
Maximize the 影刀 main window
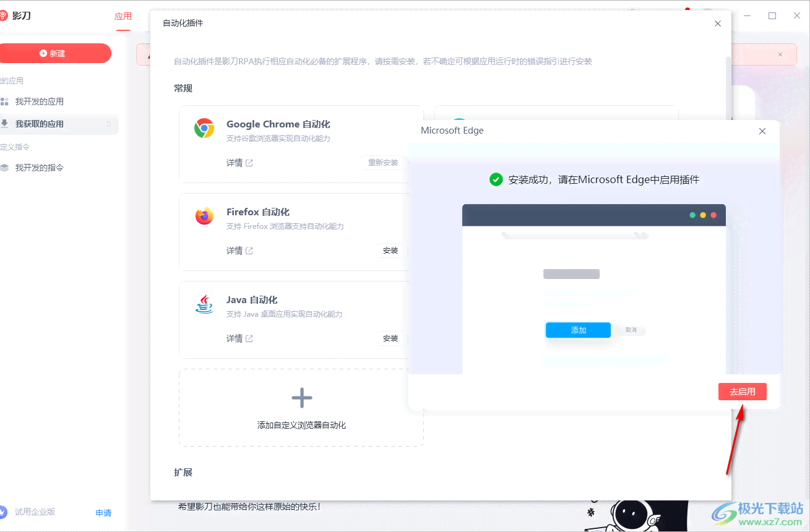point(772,16)
